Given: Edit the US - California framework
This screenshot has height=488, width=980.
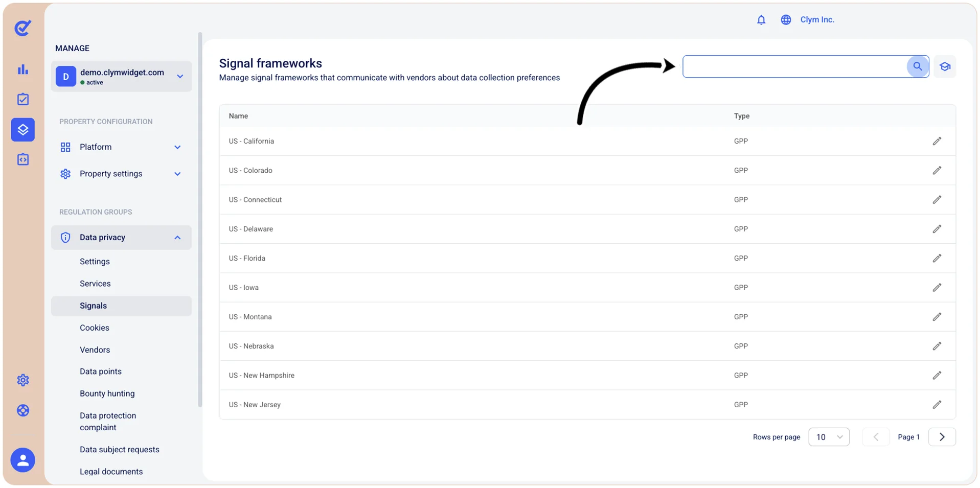Looking at the screenshot, I should (937, 141).
